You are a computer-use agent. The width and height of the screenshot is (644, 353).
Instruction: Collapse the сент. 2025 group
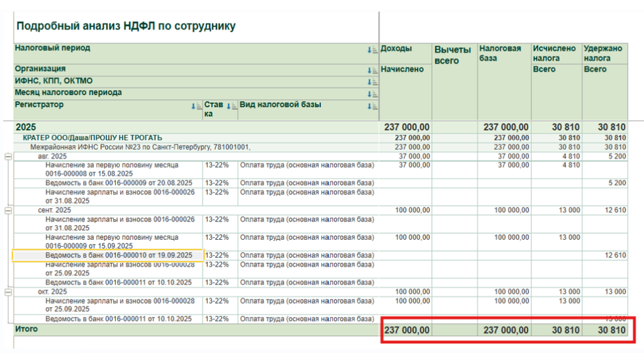tap(8, 210)
